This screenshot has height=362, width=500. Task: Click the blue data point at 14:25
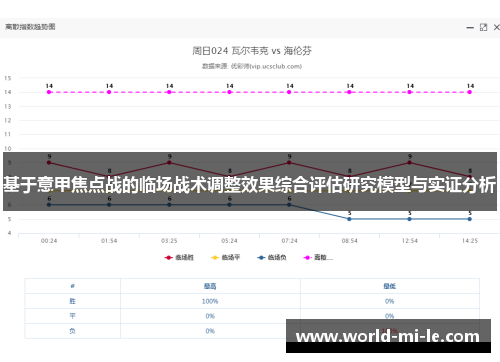click(470, 219)
